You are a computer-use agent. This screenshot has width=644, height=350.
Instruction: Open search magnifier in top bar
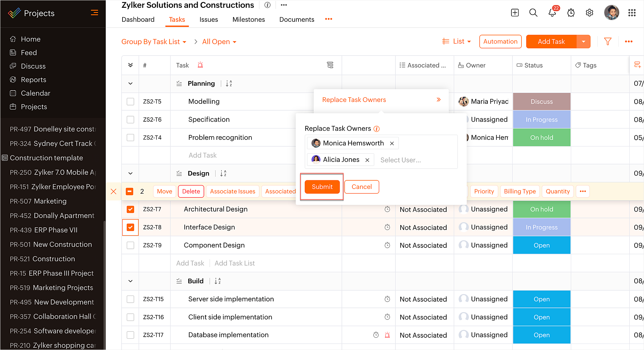click(533, 13)
